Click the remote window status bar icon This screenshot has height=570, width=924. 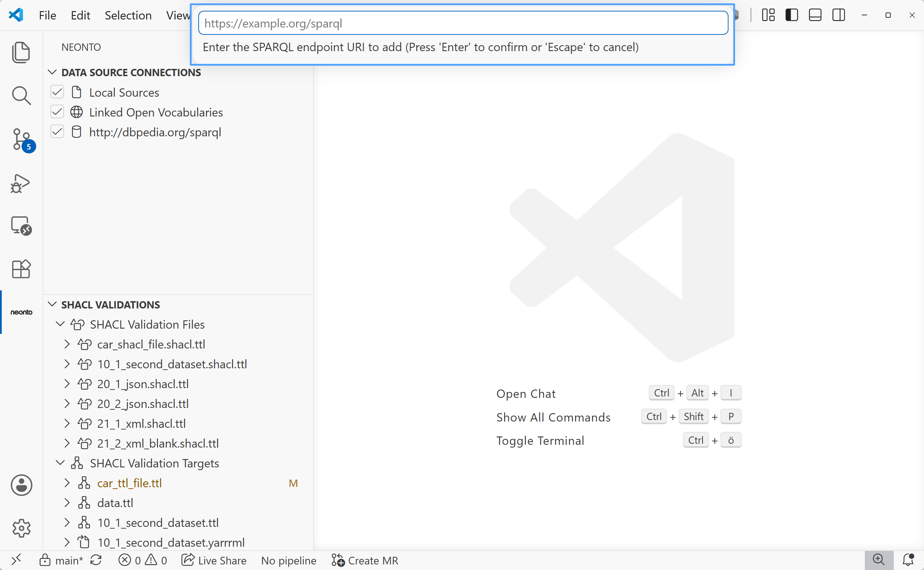coord(16,560)
